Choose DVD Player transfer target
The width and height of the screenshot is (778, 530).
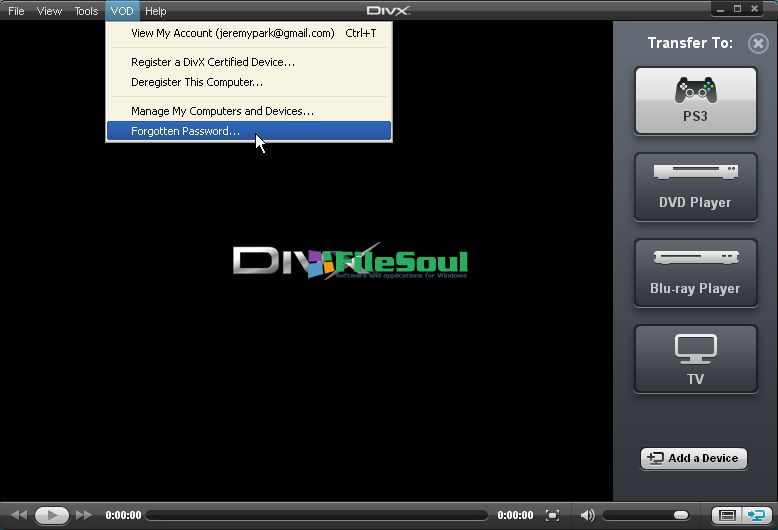(695, 187)
